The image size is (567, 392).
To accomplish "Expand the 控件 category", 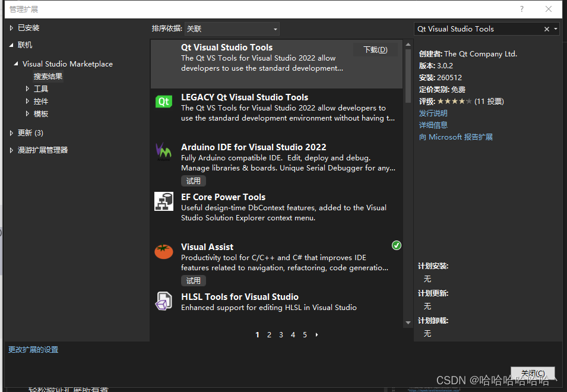I will 27,101.
